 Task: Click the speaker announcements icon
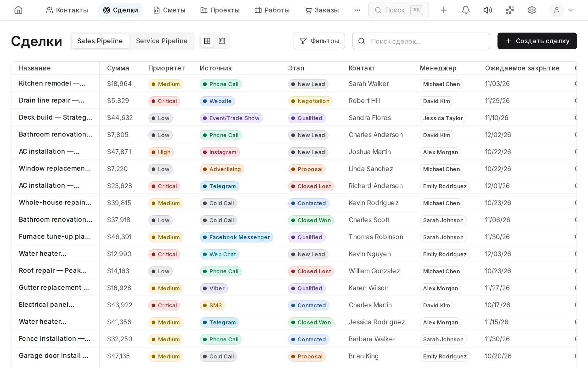click(488, 10)
